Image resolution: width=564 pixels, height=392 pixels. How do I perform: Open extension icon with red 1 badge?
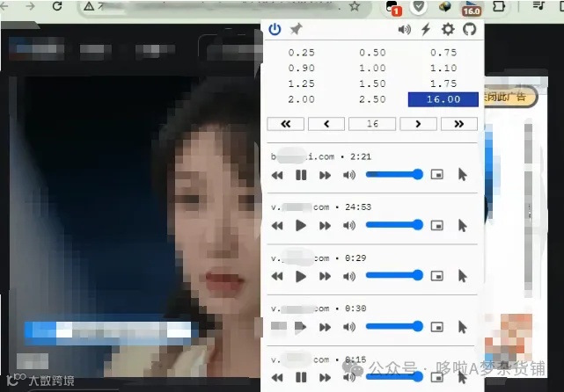[x=392, y=8]
